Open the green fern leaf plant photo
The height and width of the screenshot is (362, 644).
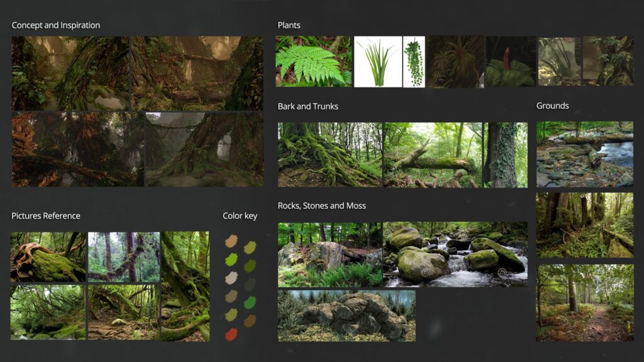tap(314, 61)
